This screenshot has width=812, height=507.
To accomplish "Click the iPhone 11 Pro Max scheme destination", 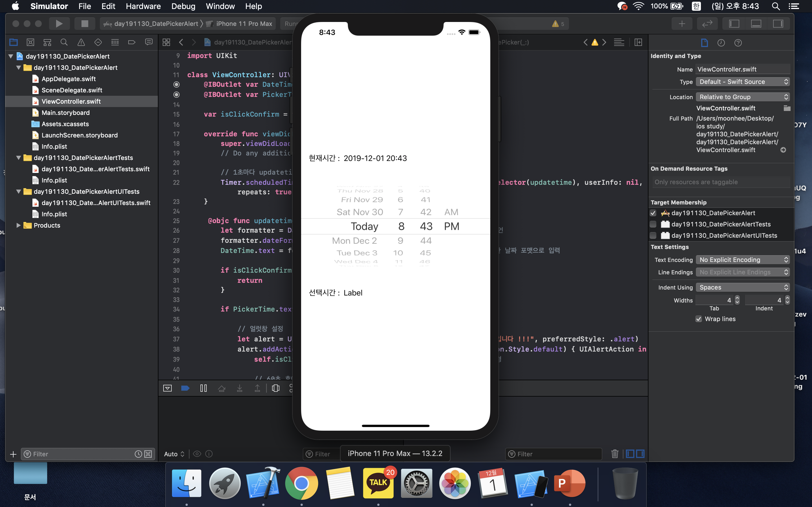I will (x=244, y=23).
